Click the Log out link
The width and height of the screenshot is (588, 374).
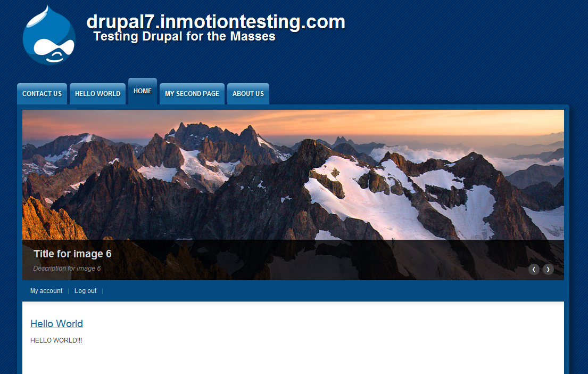pyautogui.click(x=86, y=291)
